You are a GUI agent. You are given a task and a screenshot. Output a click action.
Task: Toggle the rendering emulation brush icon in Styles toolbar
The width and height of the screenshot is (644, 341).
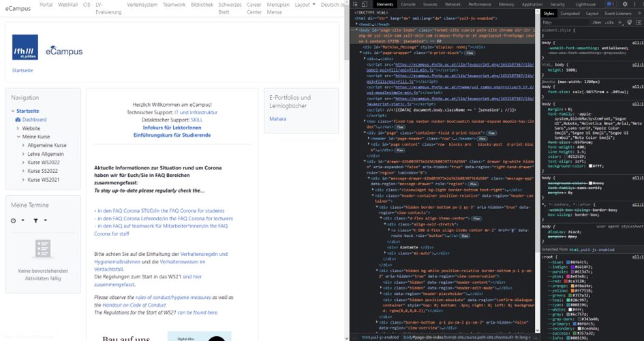point(629,22)
